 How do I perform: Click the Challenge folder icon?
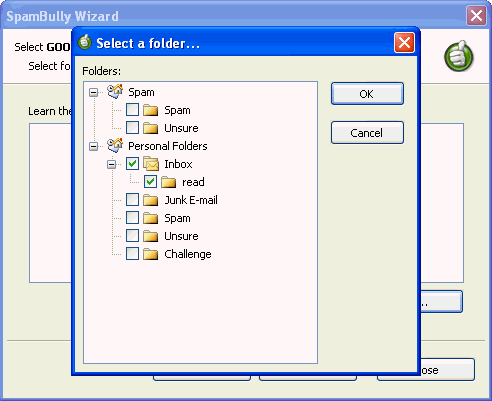pos(151,254)
